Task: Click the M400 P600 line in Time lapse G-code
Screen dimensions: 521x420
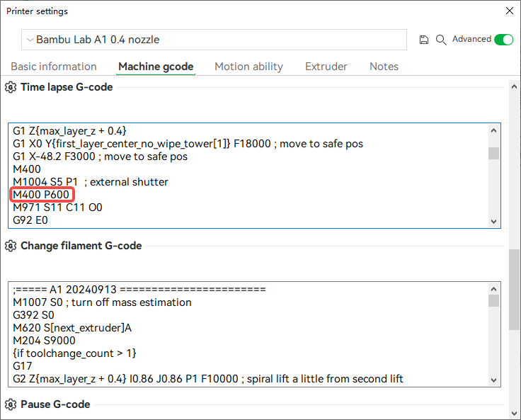Action: (41, 195)
